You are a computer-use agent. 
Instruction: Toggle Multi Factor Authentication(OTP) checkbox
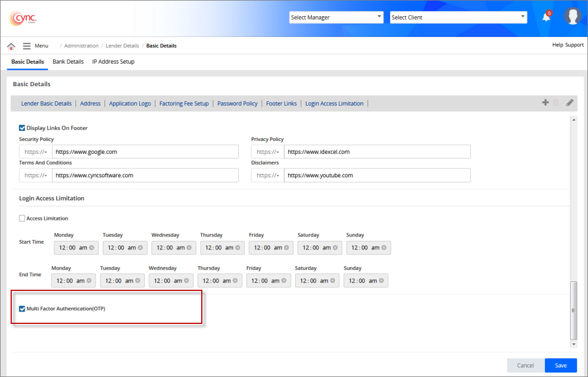(22, 309)
